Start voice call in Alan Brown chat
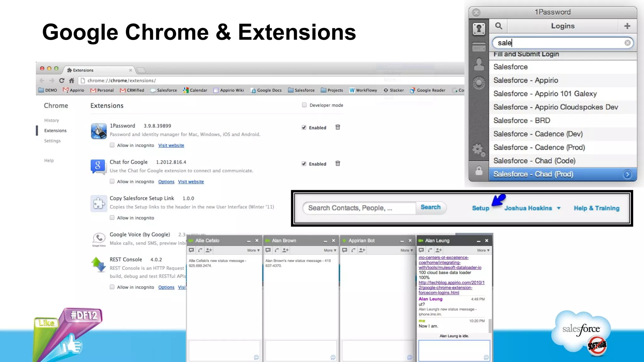Image resolution: width=644 pixels, height=362 pixels. (277, 250)
